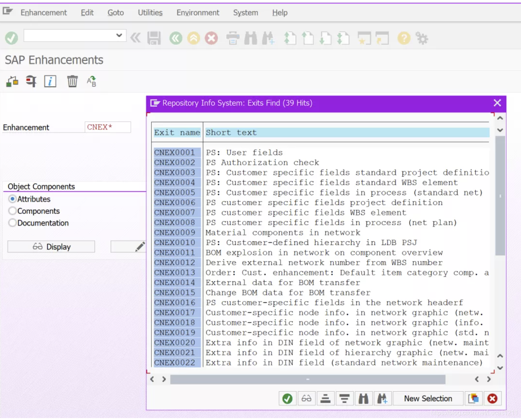This screenshot has width=521, height=420.
Task: Open the Help menu
Action: tap(280, 12)
